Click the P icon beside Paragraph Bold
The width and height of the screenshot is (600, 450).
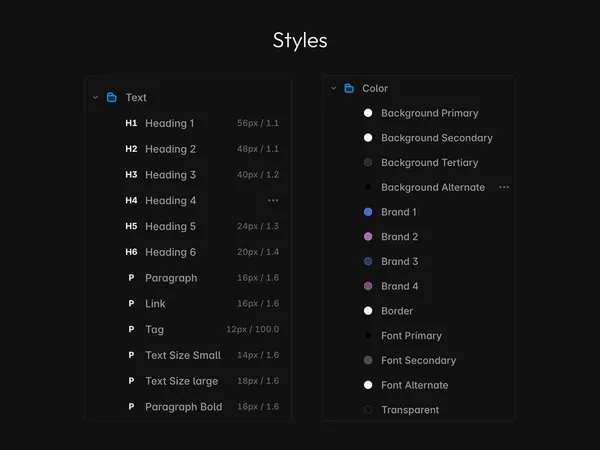point(131,406)
